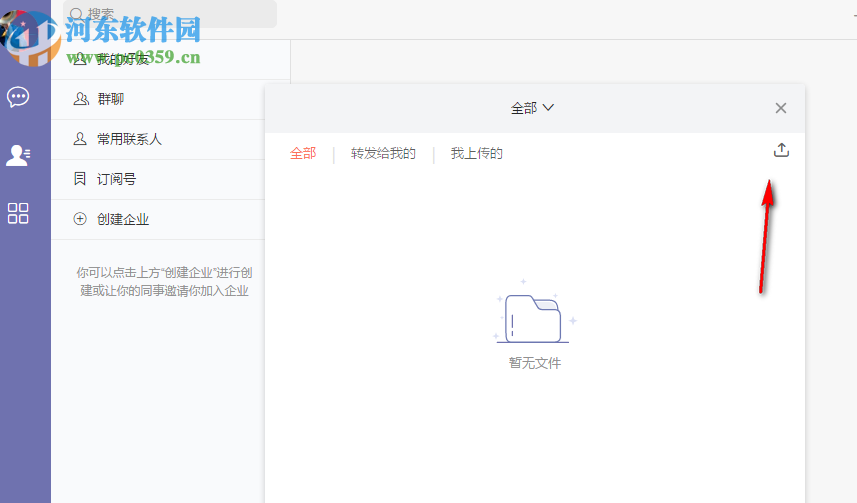Open 群聊 in contacts list

tap(158, 100)
